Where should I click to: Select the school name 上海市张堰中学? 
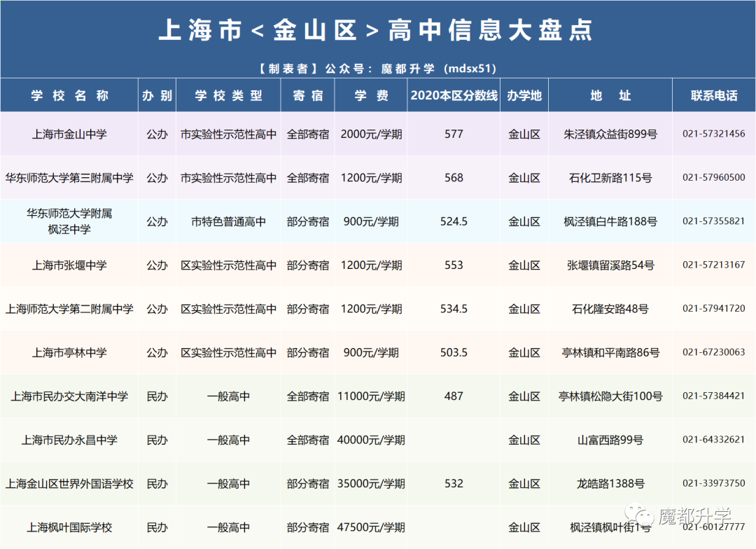(69, 265)
